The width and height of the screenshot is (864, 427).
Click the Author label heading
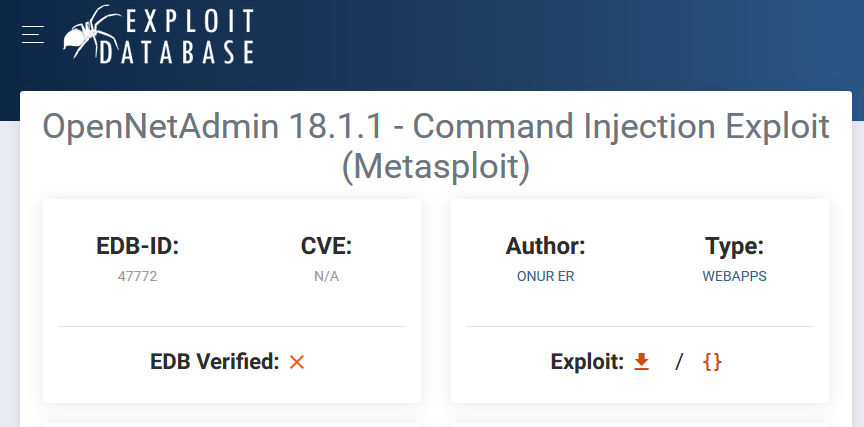546,246
